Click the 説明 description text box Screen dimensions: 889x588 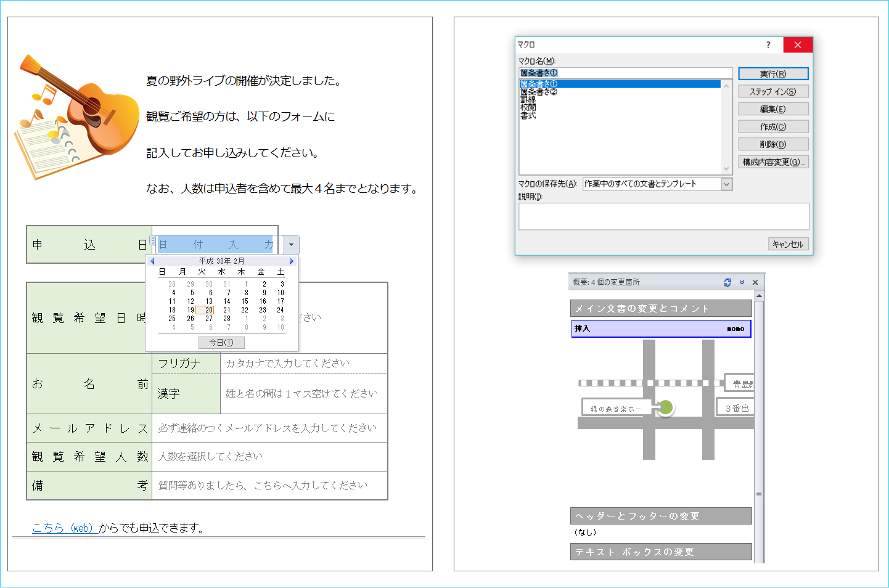click(x=663, y=216)
